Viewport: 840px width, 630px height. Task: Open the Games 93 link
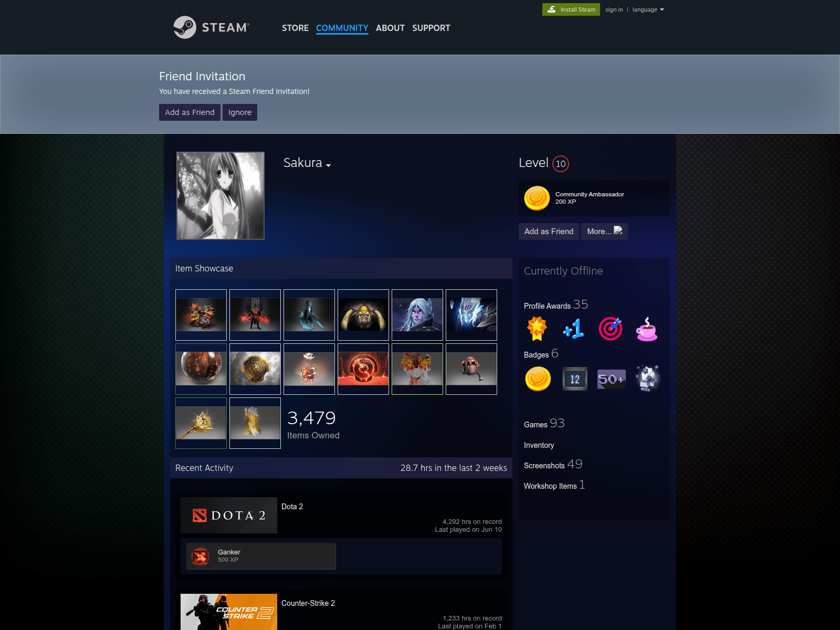click(544, 424)
